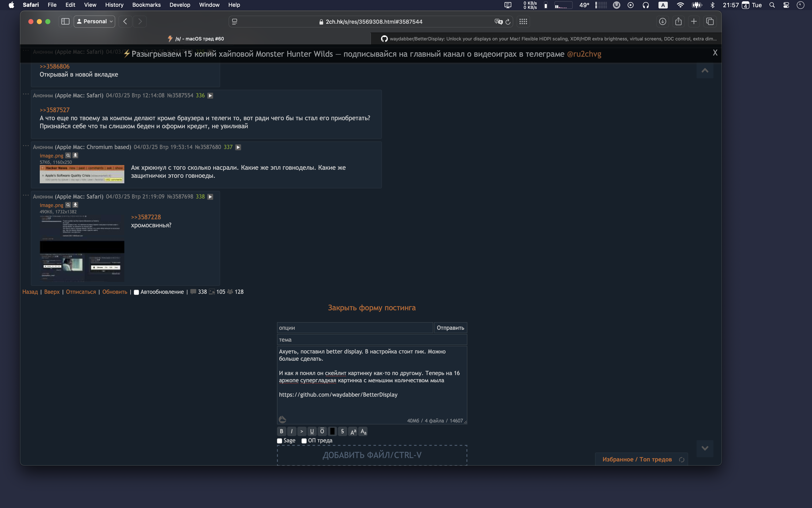This screenshot has height=508, width=812.
Task: Search image icon on post №3587698
Action: (68, 205)
